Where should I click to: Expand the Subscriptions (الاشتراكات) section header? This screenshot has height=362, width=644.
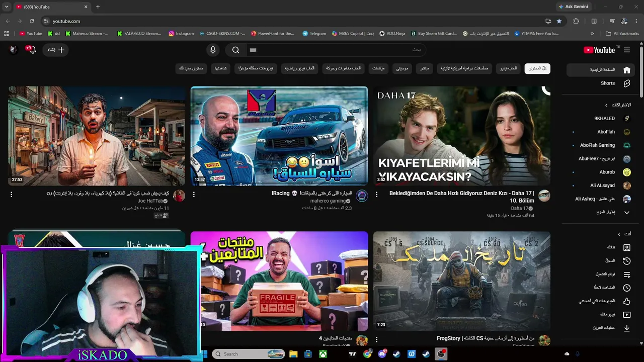coord(618,105)
